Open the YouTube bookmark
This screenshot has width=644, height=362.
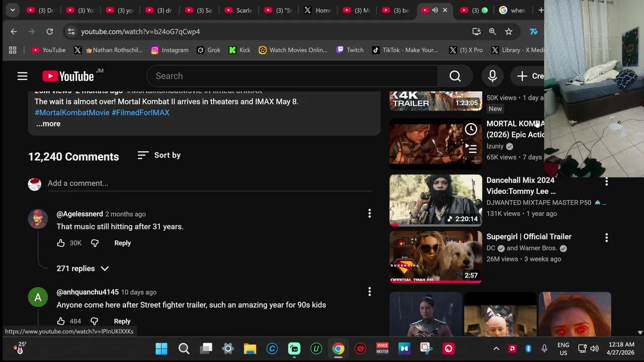[49, 50]
